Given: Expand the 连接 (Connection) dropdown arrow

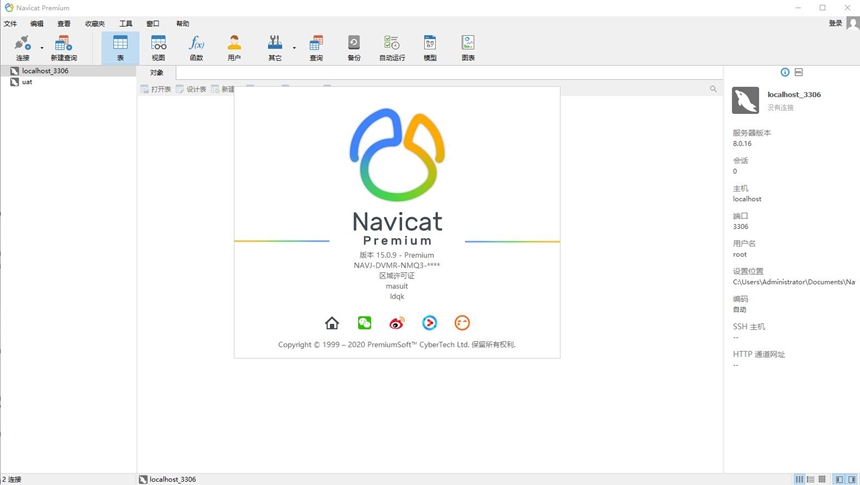Looking at the screenshot, I should click(x=42, y=47).
